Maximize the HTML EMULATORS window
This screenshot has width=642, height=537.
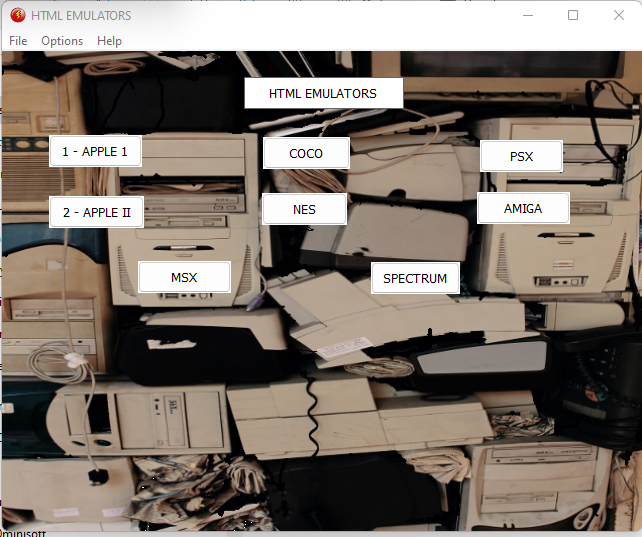click(573, 16)
